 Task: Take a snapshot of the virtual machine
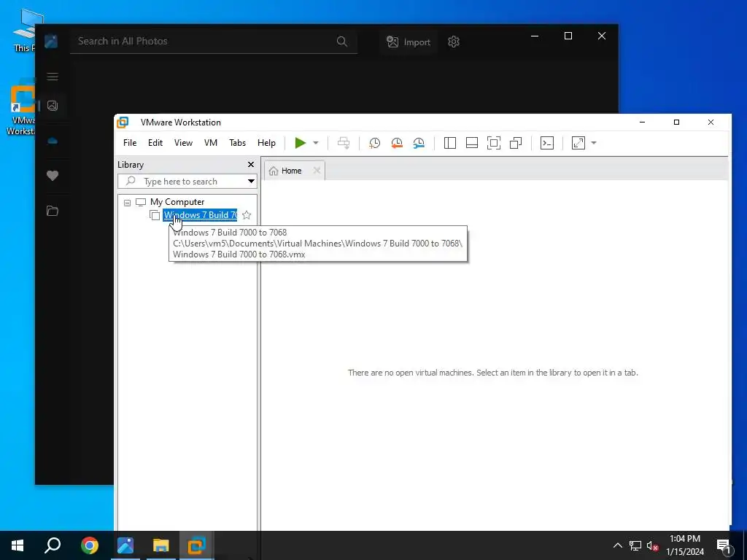click(x=374, y=143)
